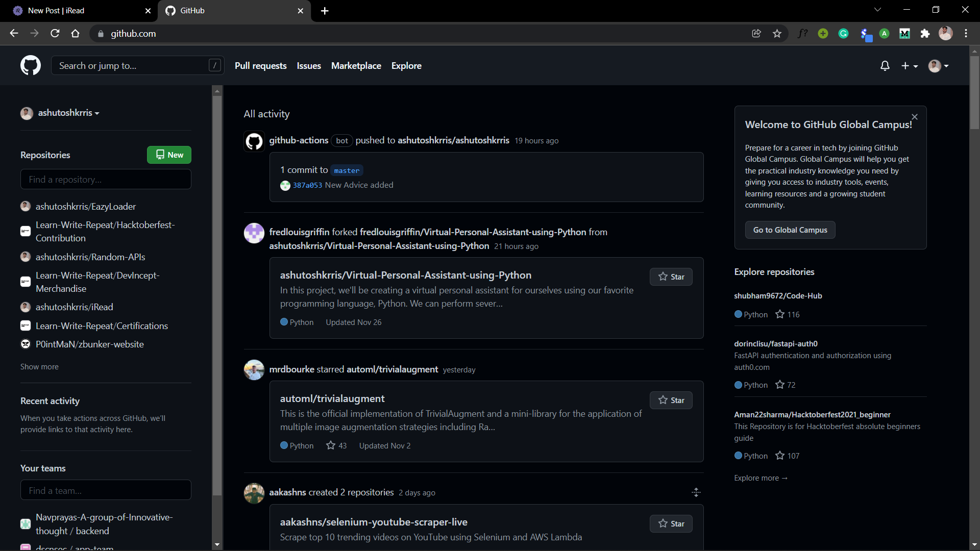Click the GitHub Octocat logo
Viewport: 980px width, 551px height.
click(31, 65)
